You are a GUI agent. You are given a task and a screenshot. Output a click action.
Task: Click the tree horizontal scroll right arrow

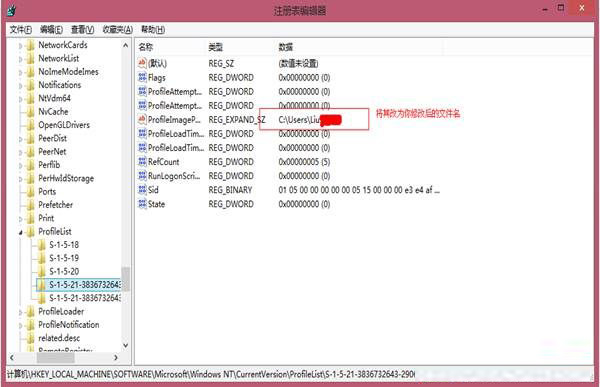pyautogui.click(x=116, y=358)
